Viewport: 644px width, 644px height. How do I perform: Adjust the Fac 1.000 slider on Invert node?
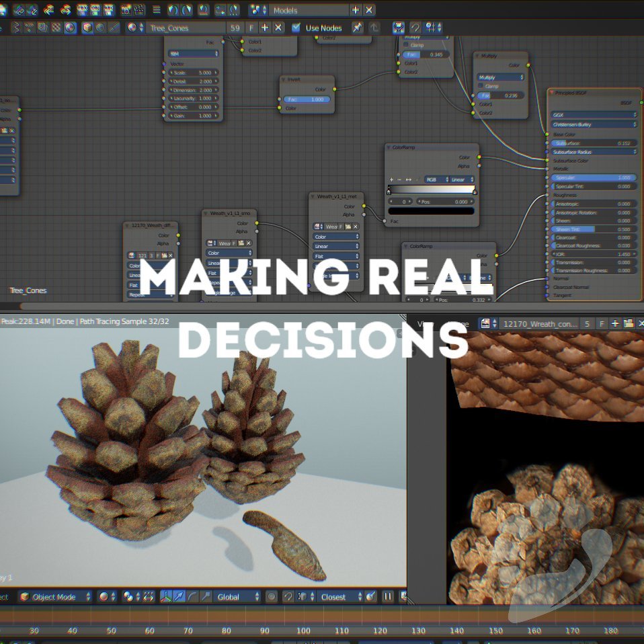307,99
